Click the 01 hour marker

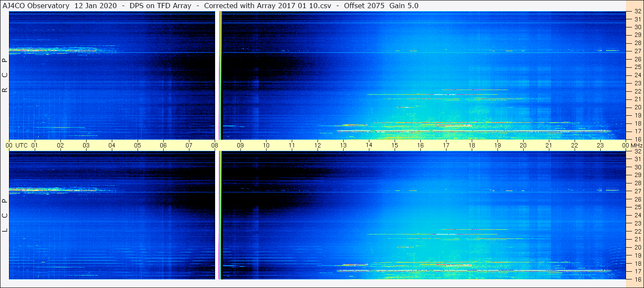pyautogui.click(x=35, y=145)
